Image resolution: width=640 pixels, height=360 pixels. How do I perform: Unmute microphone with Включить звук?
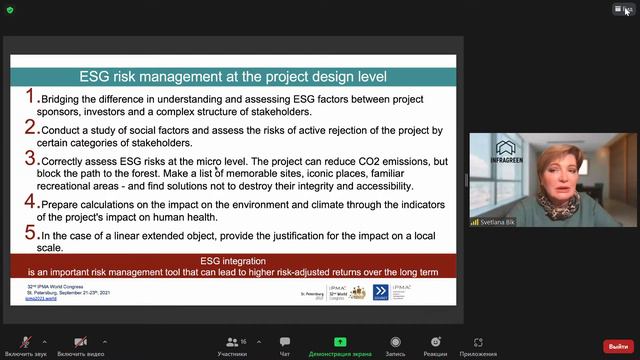pos(25,347)
